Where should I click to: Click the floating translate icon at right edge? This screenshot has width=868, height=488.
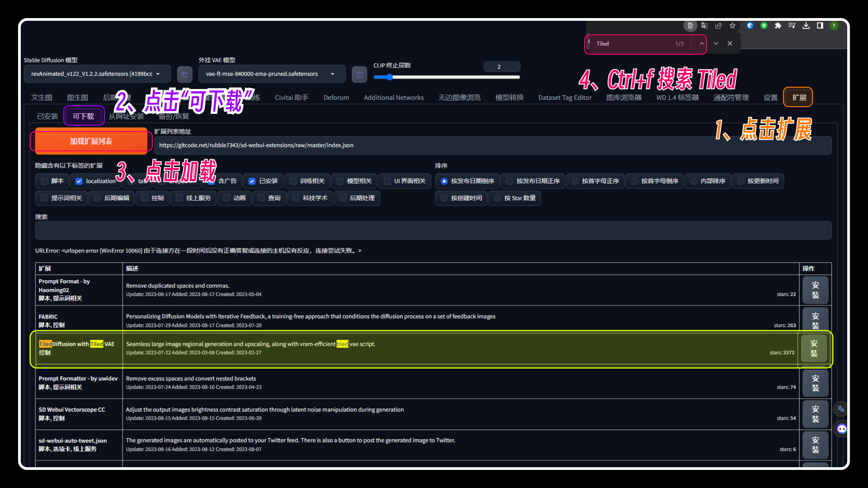[x=841, y=409]
